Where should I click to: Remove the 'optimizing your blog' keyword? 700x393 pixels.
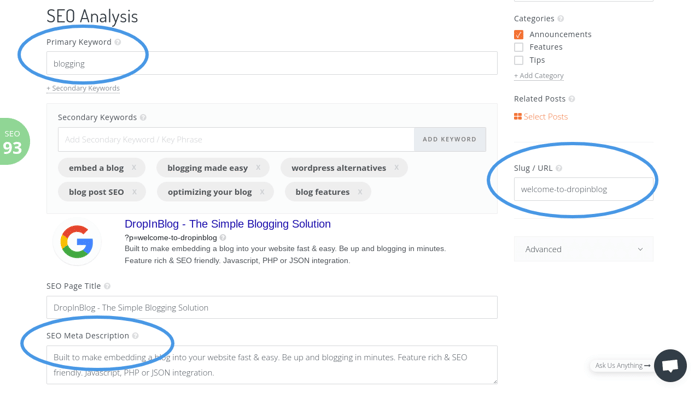(262, 192)
